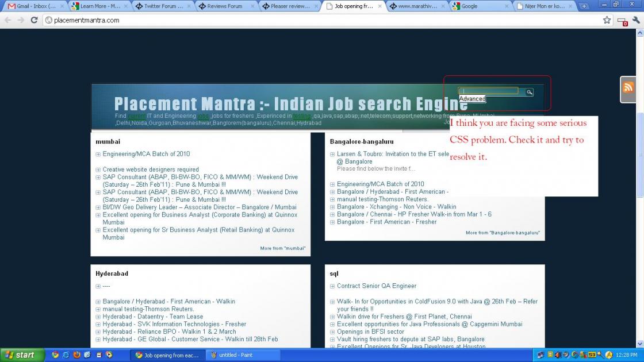
Task: Open the Chrome wrench menu
Action: 636,20
